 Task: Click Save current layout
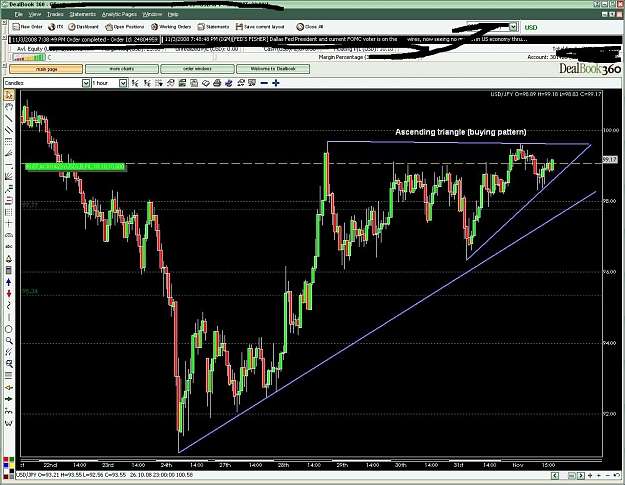point(260,27)
